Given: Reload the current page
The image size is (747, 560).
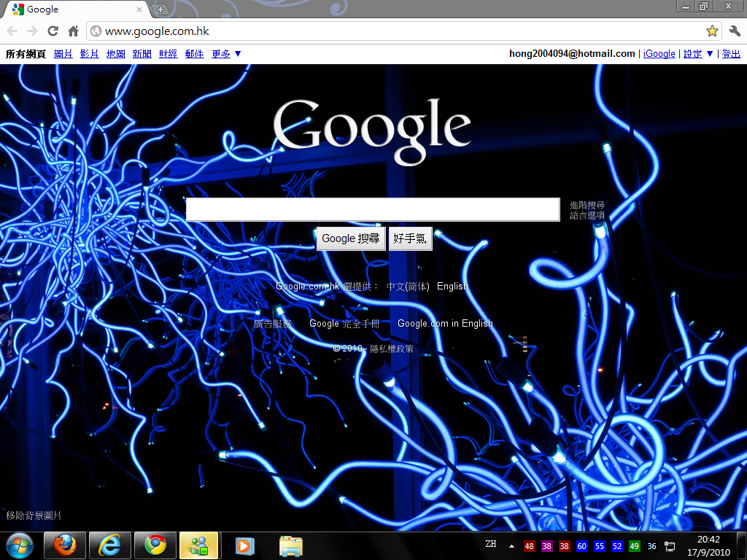Looking at the screenshot, I should pos(53,31).
